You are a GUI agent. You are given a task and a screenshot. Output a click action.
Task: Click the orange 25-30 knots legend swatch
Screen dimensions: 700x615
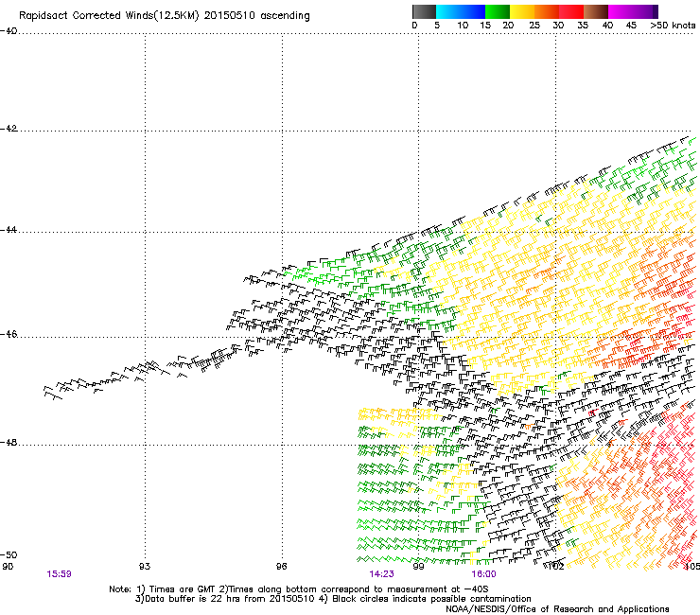pos(547,11)
